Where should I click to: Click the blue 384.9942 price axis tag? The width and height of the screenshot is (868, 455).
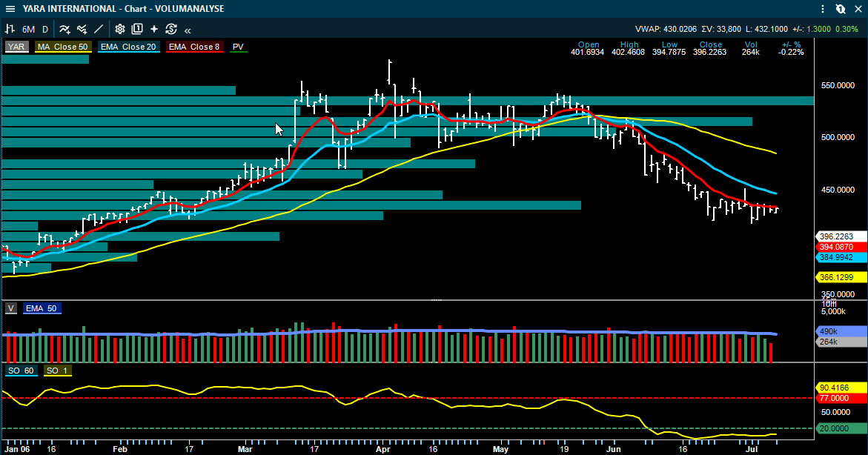(x=841, y=257)
